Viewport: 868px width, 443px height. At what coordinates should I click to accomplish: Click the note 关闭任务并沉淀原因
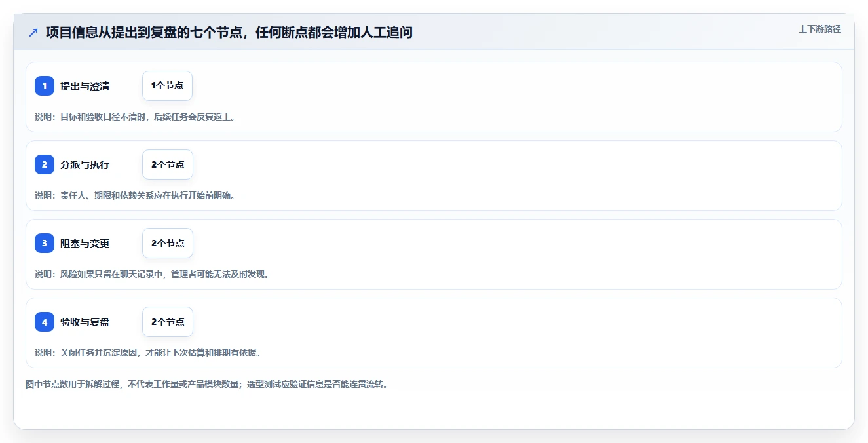(x=100, y=353)
